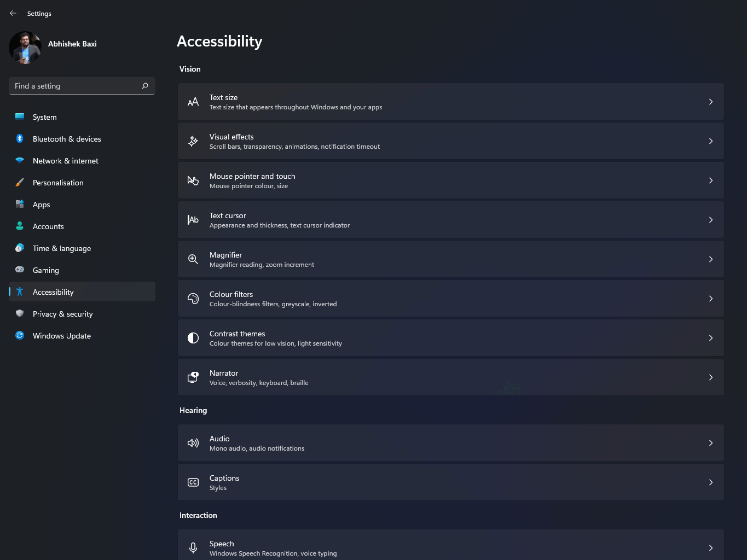Screen dimensions: 747x560
Task: Click the Speech microphone icon
Action: (x=193, y=547)
